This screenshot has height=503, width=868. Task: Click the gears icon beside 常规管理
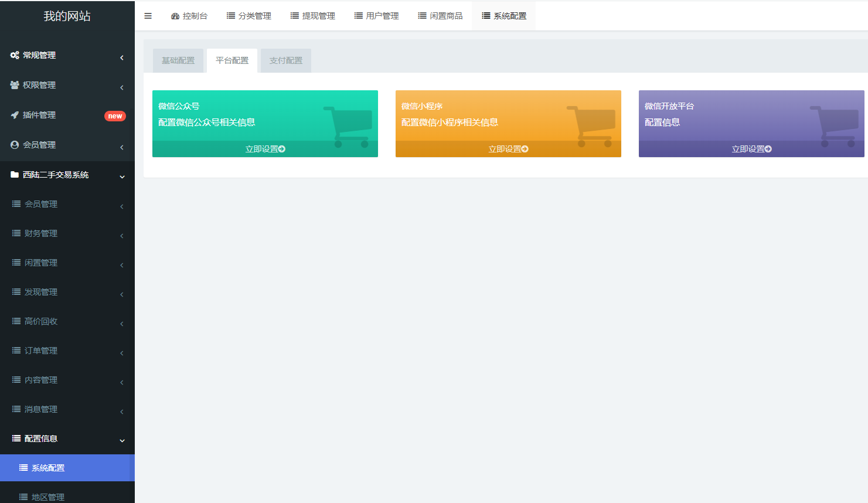coord(15,55)
